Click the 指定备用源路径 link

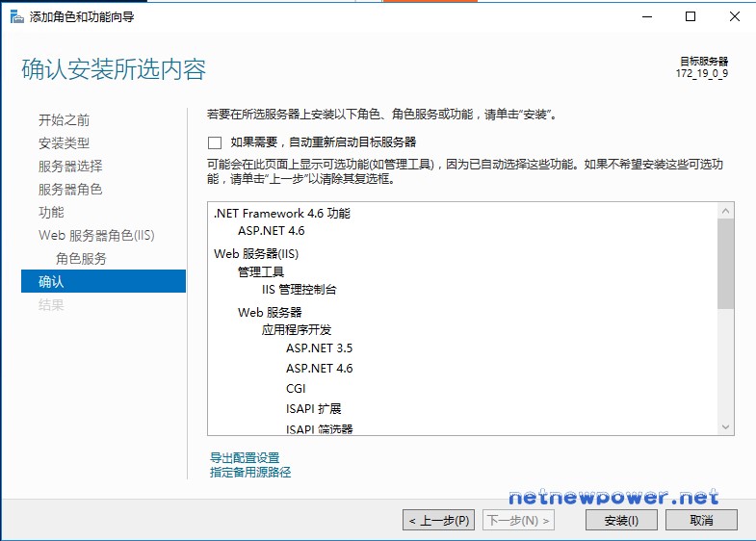[250, 472]
